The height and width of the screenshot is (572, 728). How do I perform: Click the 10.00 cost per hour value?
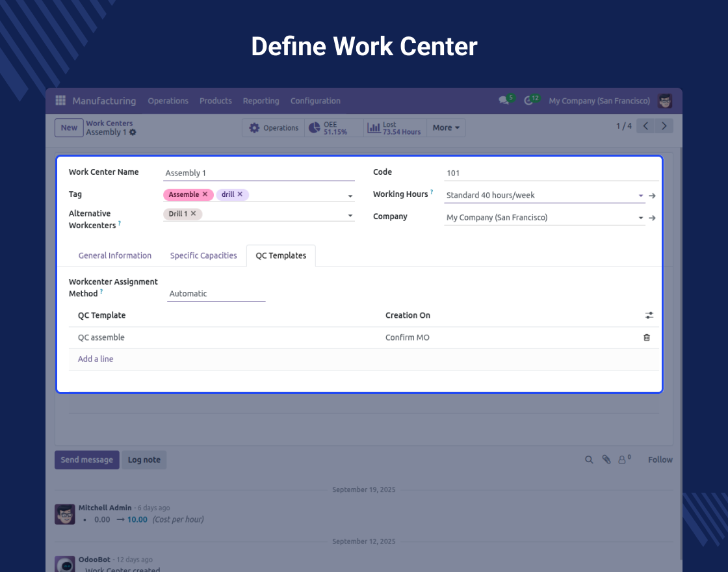(x=137, y=519)
